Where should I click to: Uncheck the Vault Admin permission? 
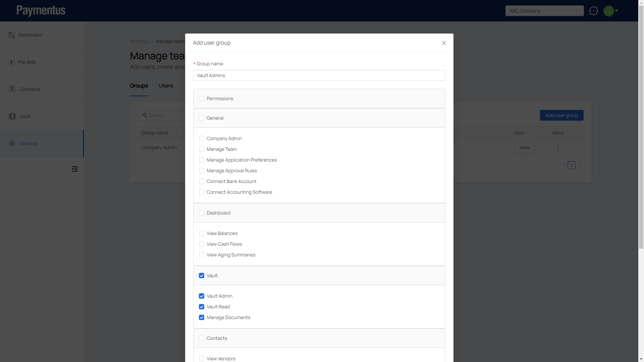(x=202, y=296)
